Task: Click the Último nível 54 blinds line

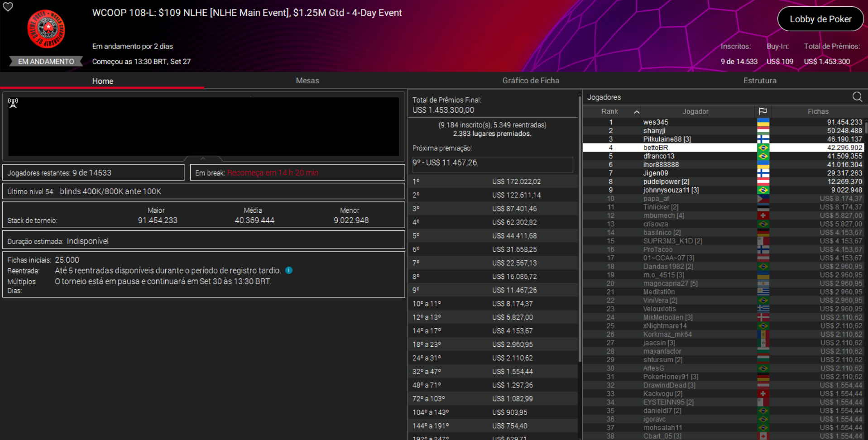Action: pos(204,191)
